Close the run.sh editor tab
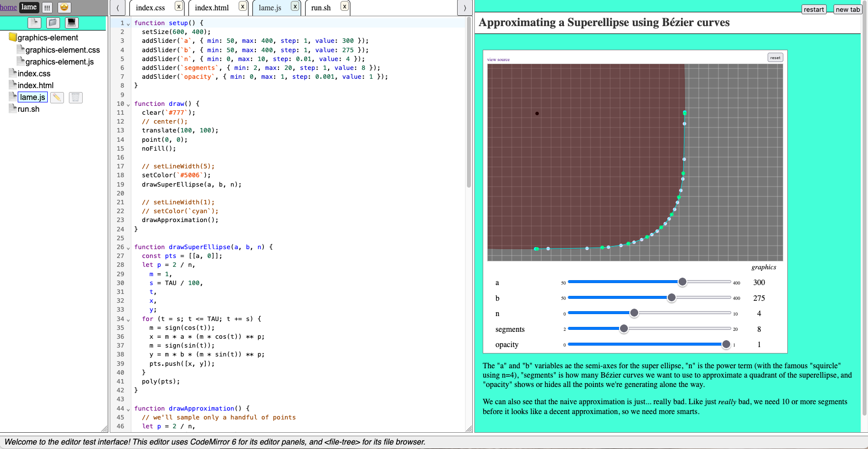868x449 pixels. coord(344,6)
